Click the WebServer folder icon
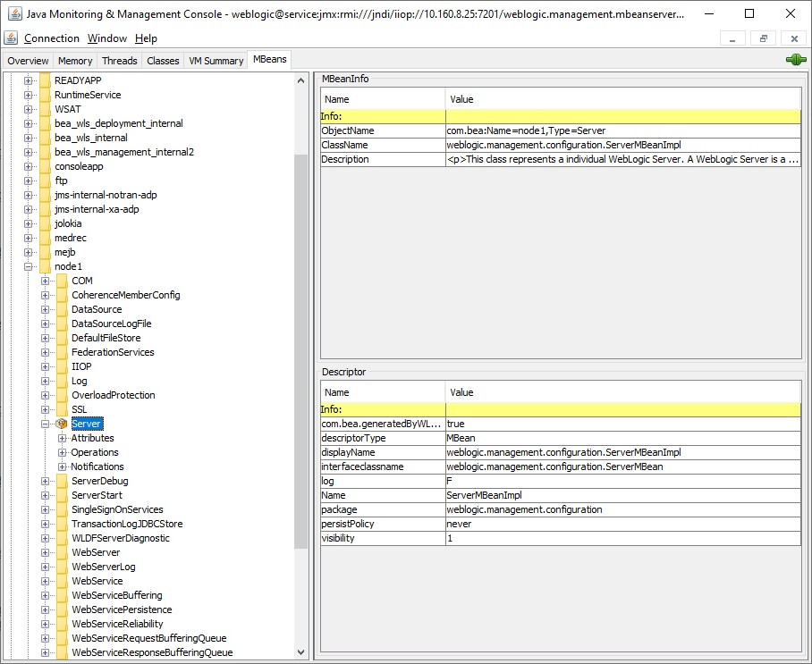Screen dimensions: 812x664 click(x=62, y=552)
